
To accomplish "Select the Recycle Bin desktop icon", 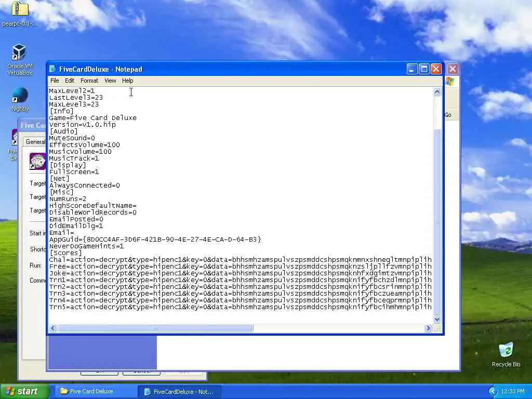I will pyautogui.click(x=506, y=354).
